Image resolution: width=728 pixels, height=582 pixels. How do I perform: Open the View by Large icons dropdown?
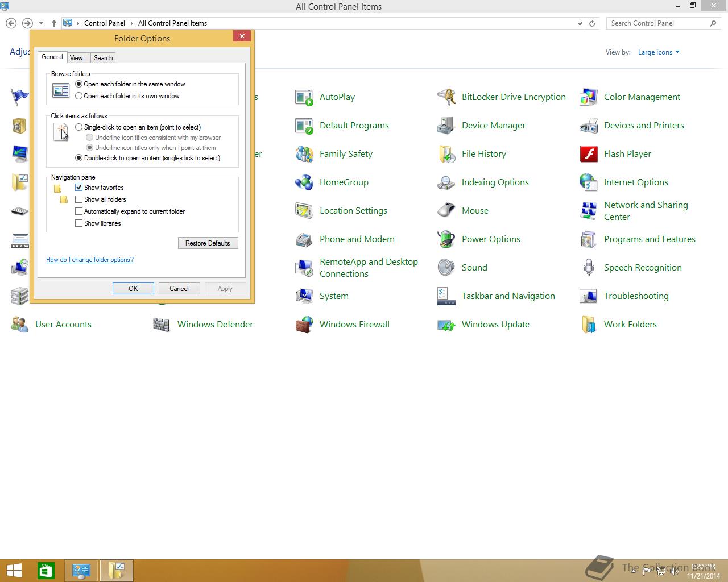(x=659, y=52)
